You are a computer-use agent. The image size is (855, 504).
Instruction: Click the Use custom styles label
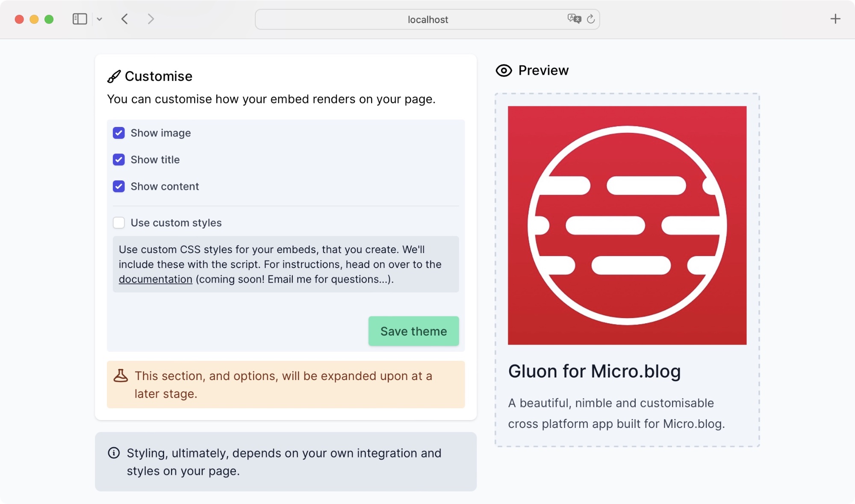click(176, 223)
